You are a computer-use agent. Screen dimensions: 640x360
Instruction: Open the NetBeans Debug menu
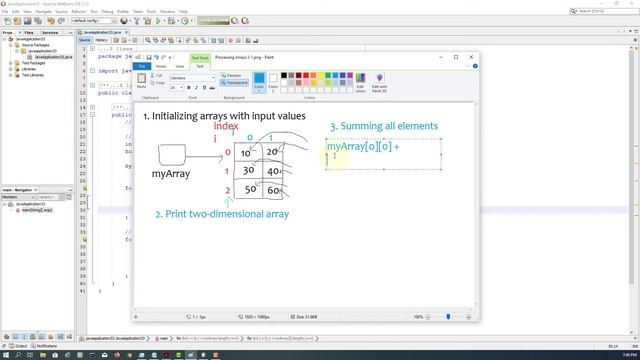pos(107,11)
